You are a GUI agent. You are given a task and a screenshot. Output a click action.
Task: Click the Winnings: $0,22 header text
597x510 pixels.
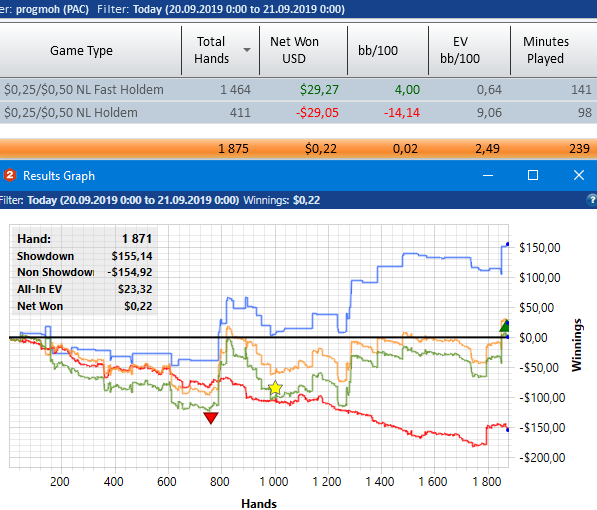pyautogui.click(x=282, y=200)
